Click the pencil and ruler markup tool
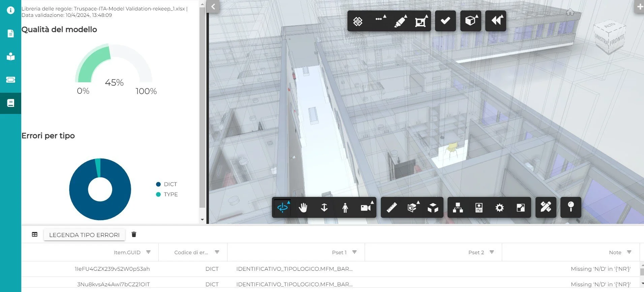 [x=546, y=207]
